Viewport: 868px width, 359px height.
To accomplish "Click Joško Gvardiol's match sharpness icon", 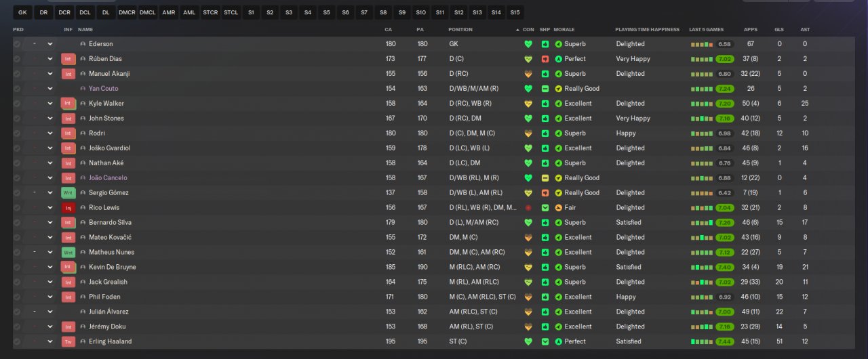I will pos(545,148).
